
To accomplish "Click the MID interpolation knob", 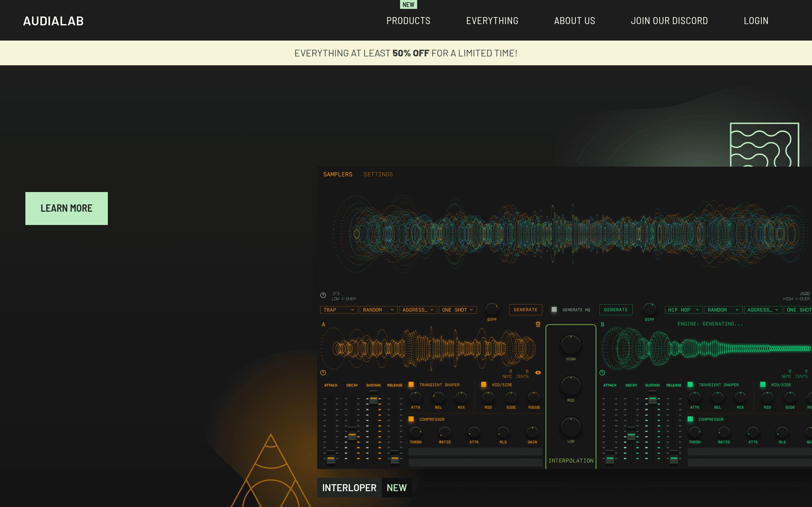I will [571, 386].
